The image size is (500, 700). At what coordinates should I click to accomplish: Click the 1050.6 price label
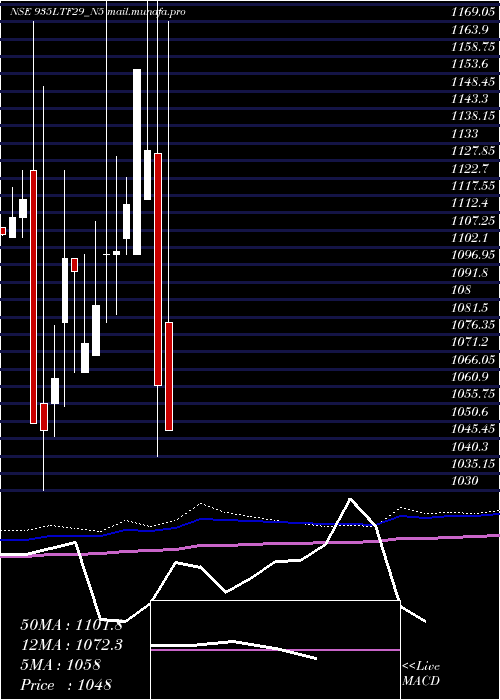[x=470, y=412]
